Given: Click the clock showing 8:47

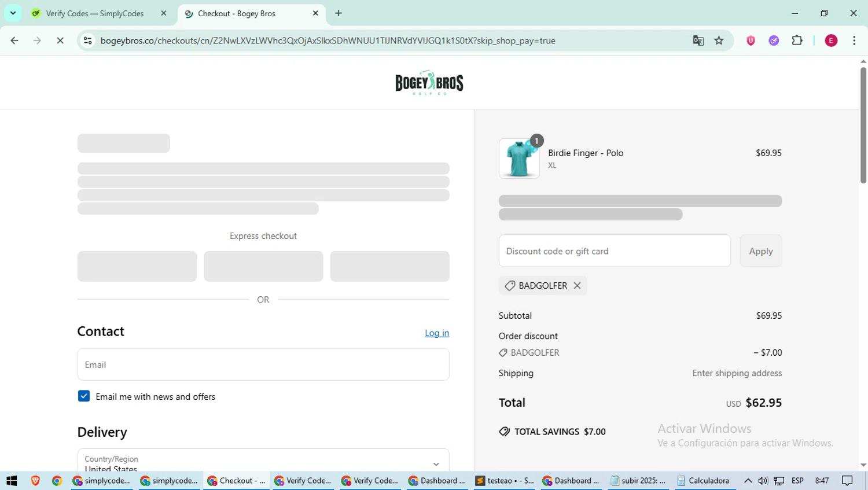Looking at the screenshot, I should [x=822, y=481].
